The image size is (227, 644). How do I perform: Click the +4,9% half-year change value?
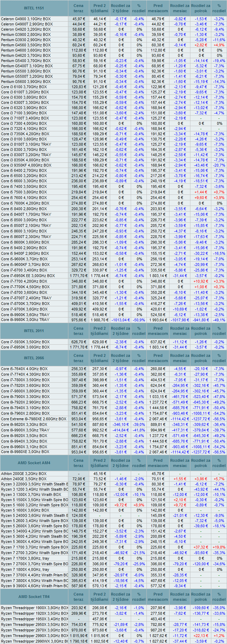pos(219,45)
